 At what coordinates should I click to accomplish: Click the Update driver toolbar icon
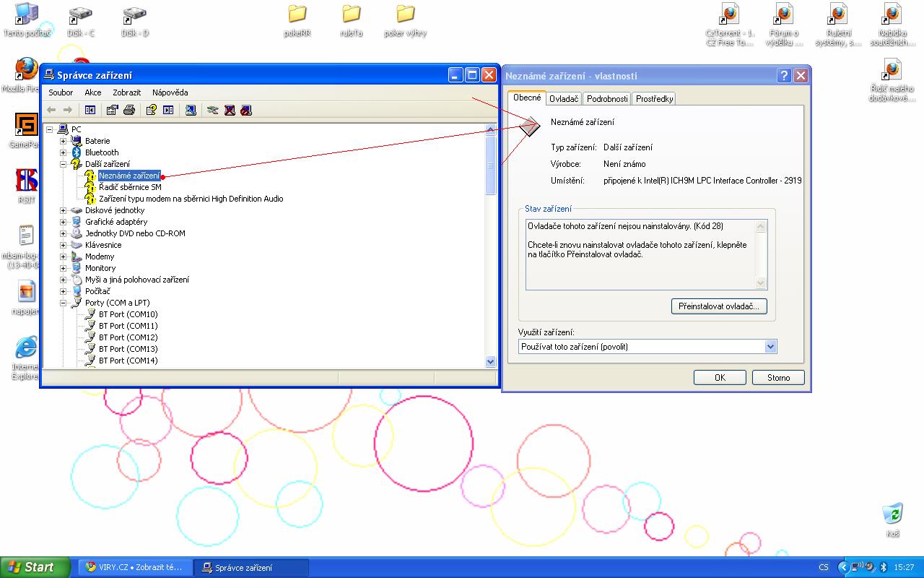coord(212,110)
